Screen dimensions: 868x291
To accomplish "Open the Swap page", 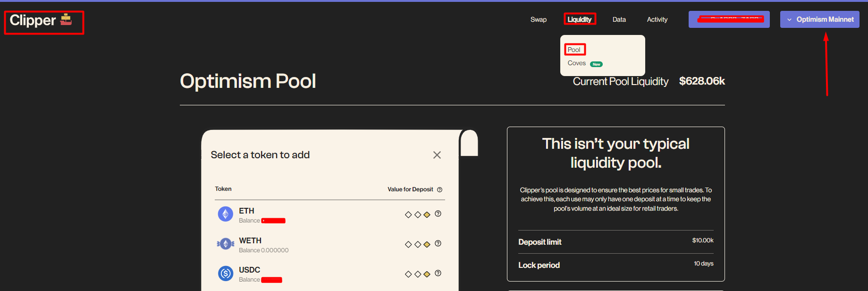I will point(538,19).
